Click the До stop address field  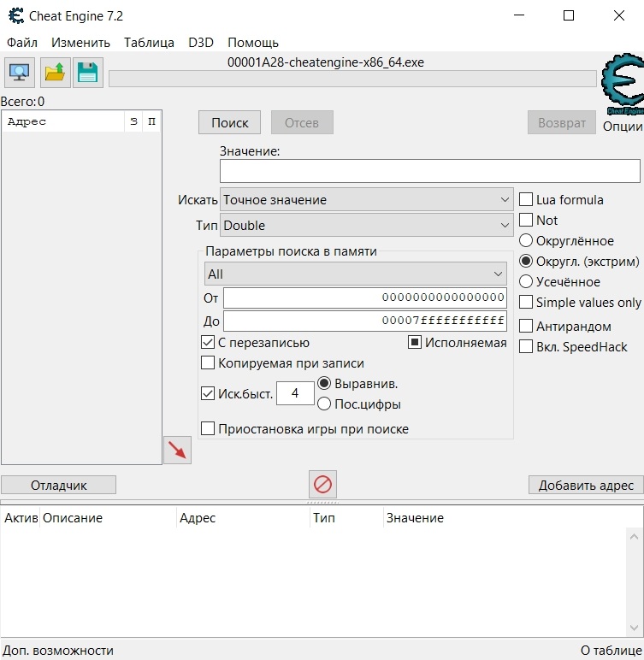364,321
